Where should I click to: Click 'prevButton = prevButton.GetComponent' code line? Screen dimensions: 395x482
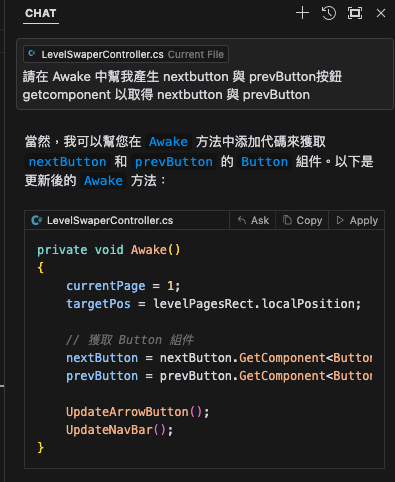point(219,376)
